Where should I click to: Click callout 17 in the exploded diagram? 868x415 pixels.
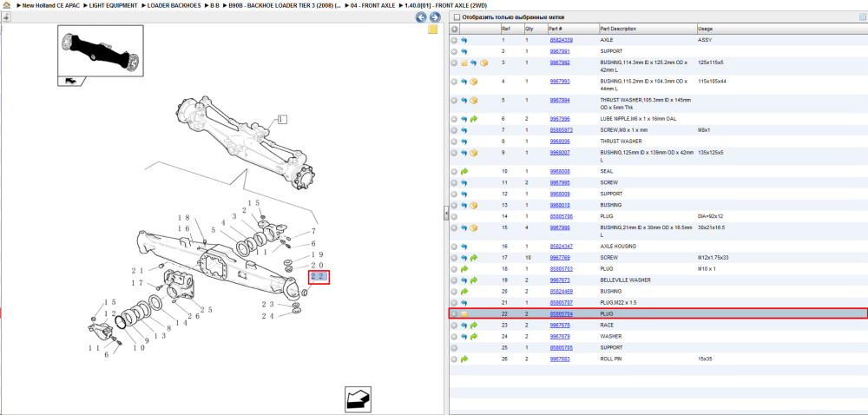coord(137,283)
